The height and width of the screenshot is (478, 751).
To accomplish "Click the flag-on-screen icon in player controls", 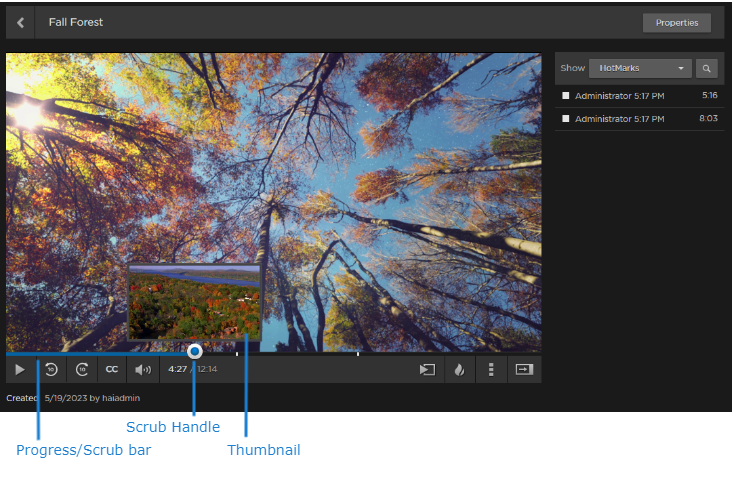I will [427, 369].
